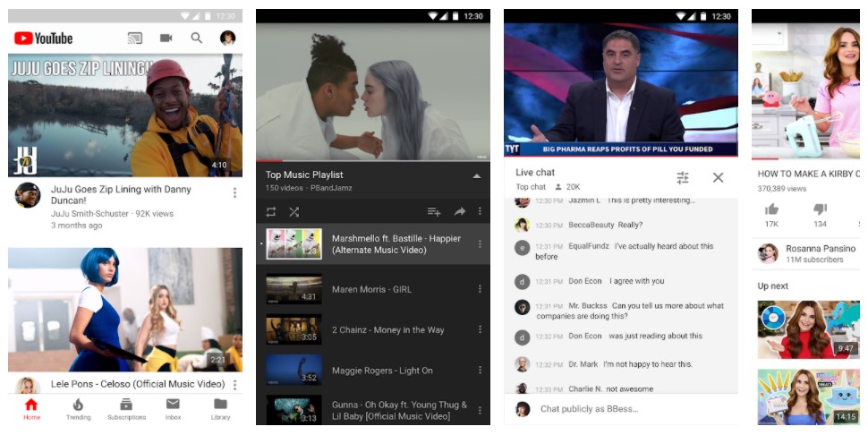
Task: Open the Rosanna Pansino channel
Action: [808, 253]
